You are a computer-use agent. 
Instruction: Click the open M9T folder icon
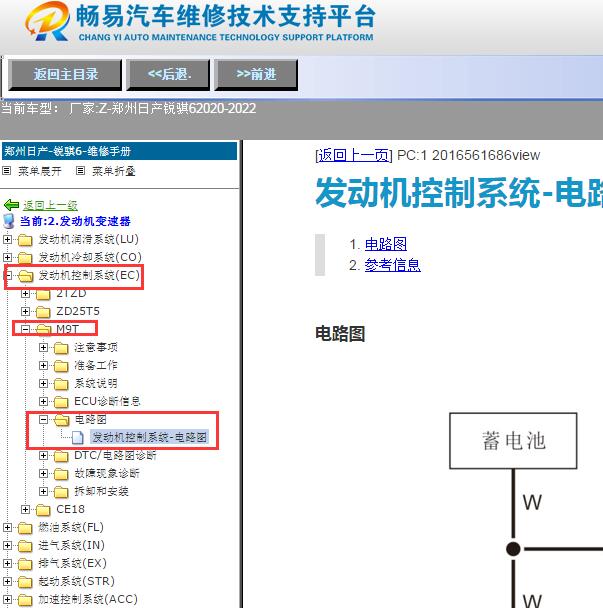(x=43, y=330)
